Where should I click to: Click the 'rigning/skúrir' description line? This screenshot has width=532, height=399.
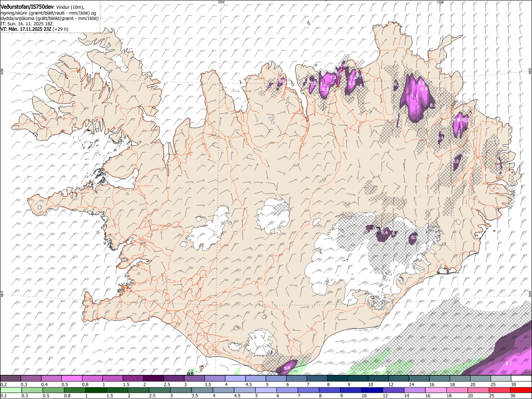pos(49,13)
